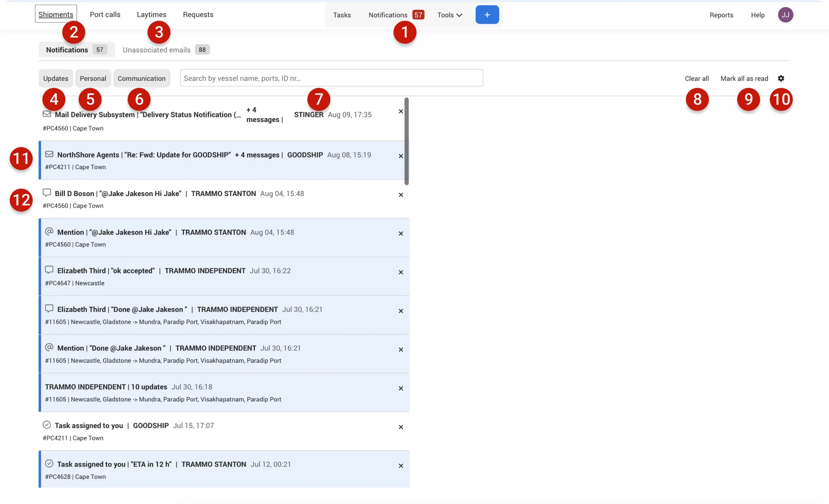Image resolution: width=829 pixels, height=504 pixels.
Task: Open notification settings gear icon
Action: (781, 79)
